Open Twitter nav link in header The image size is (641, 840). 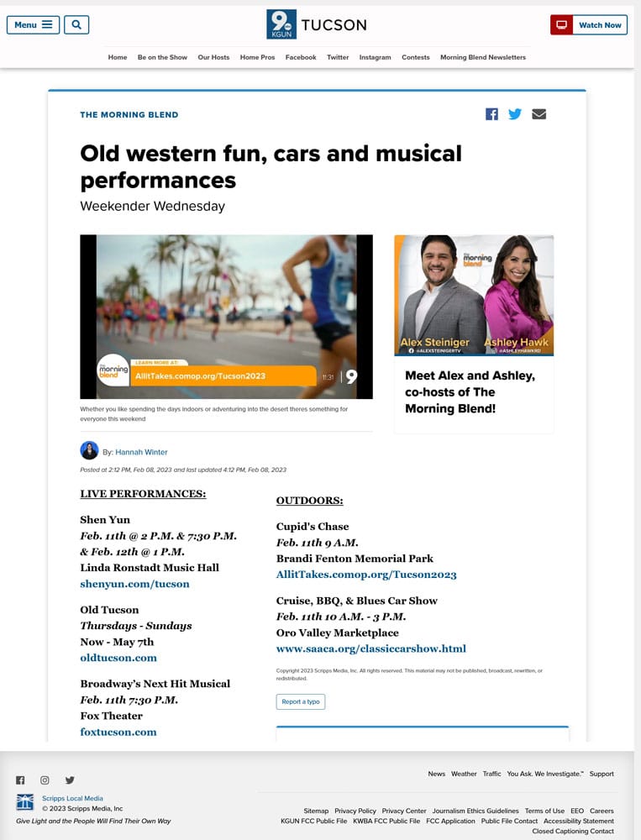(338, 57)
